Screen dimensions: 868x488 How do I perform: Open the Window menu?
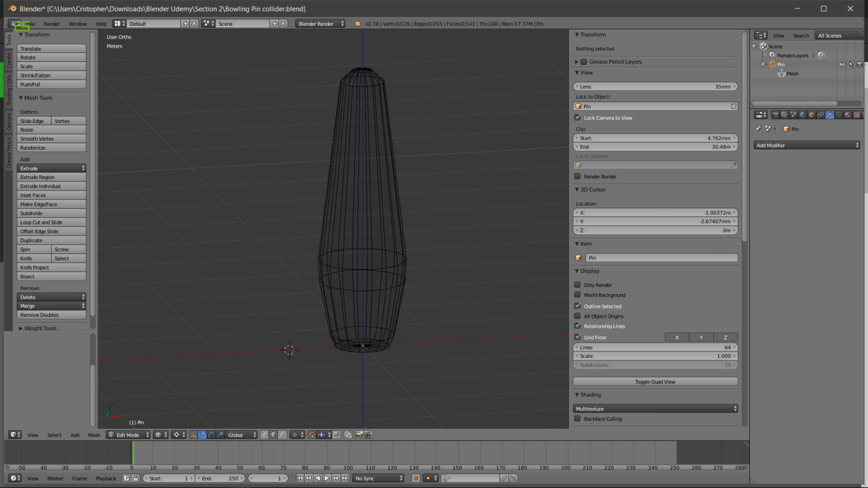coord(77,24)
